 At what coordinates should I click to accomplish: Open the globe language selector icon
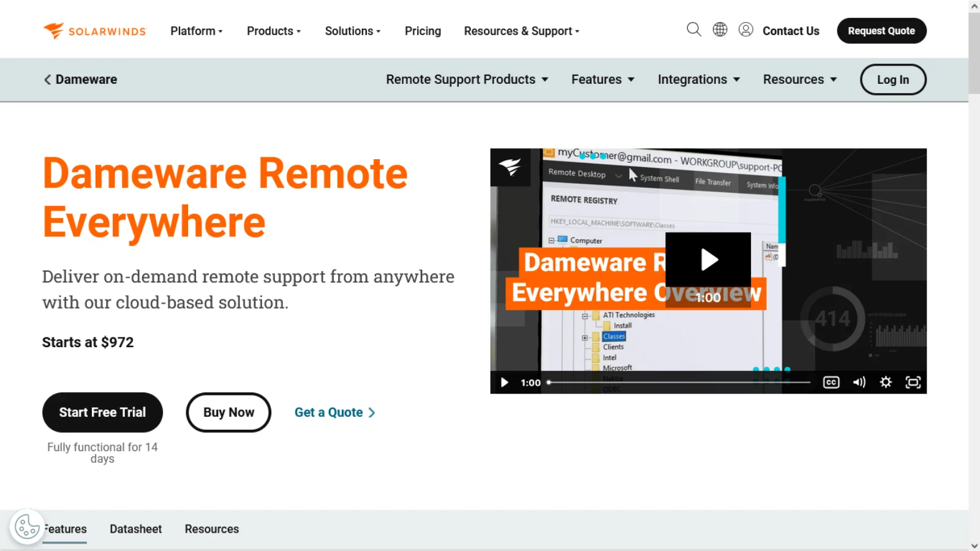pyautogui.click(x=720, y=29)
